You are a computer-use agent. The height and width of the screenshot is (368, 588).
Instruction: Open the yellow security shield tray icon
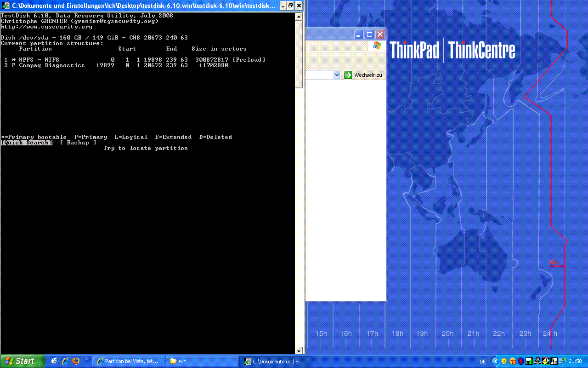coord(504,361)
